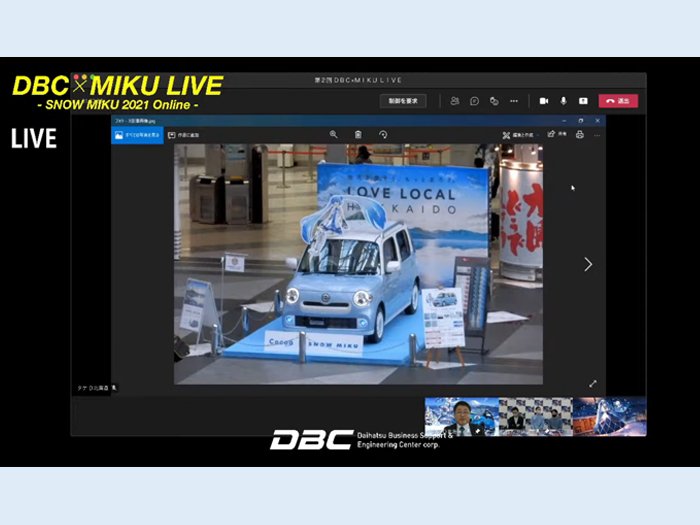Maximize or restore the Photos window
This screenshot has width=700, height=525.
tap(581, 121)
